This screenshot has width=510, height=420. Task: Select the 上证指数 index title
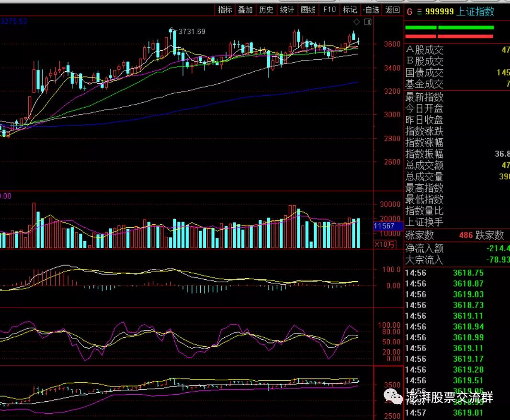coord(476,11)
